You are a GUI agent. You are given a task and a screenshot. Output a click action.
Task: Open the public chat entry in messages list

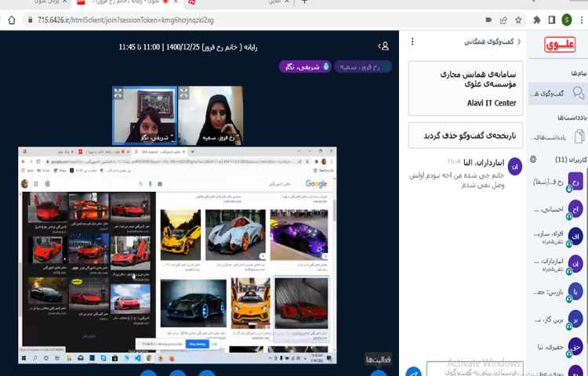click(557, 93)
